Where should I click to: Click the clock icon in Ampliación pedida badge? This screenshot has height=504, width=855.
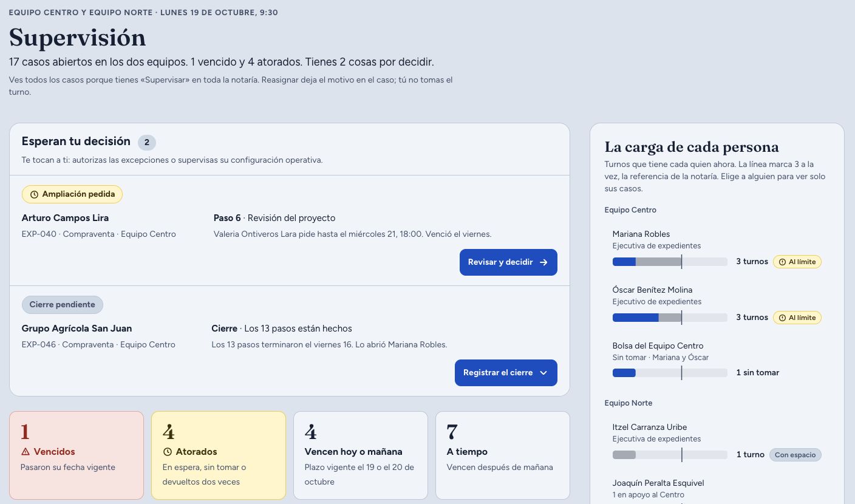(x=34, y=194)
